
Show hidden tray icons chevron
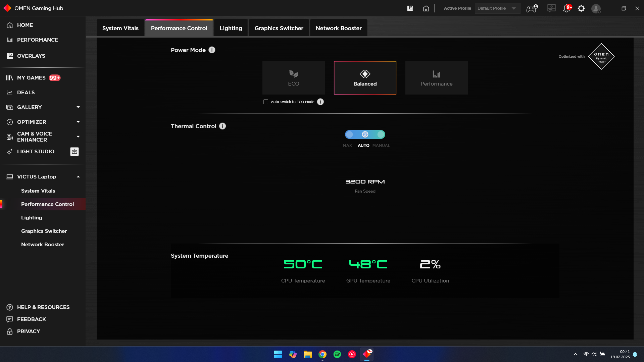tap(576, 354)
